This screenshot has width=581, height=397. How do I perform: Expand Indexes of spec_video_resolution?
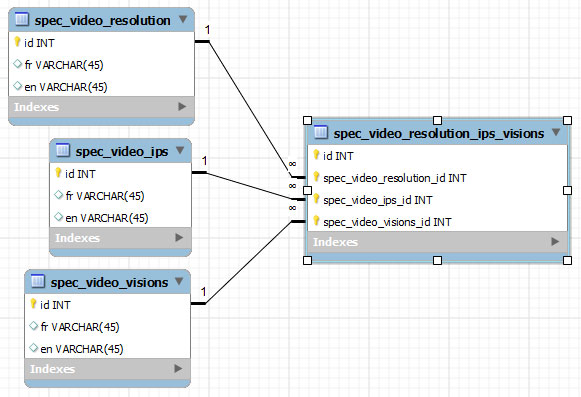coord(182,107)
